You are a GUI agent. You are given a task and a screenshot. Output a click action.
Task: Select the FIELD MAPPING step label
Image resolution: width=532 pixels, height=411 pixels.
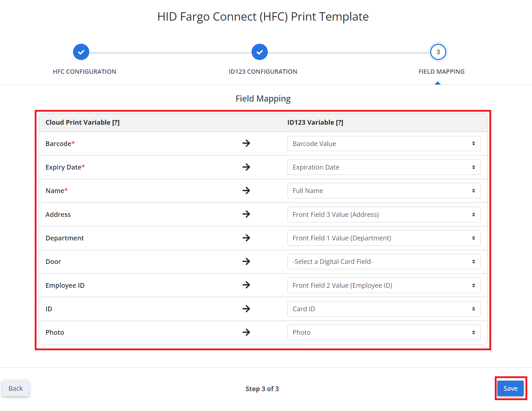click(442, 72)
